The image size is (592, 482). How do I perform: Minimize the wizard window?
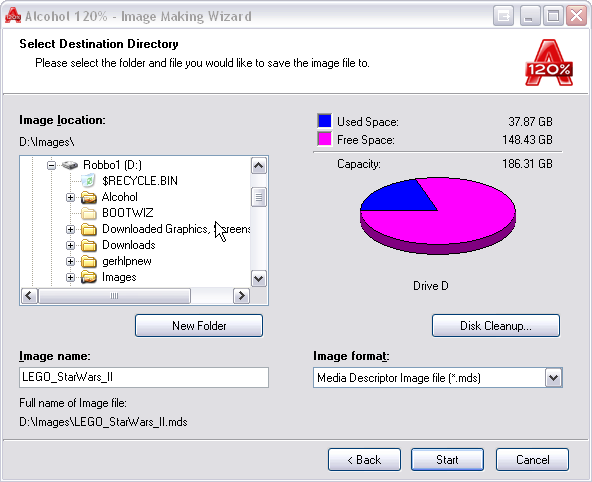pos(529,16)
